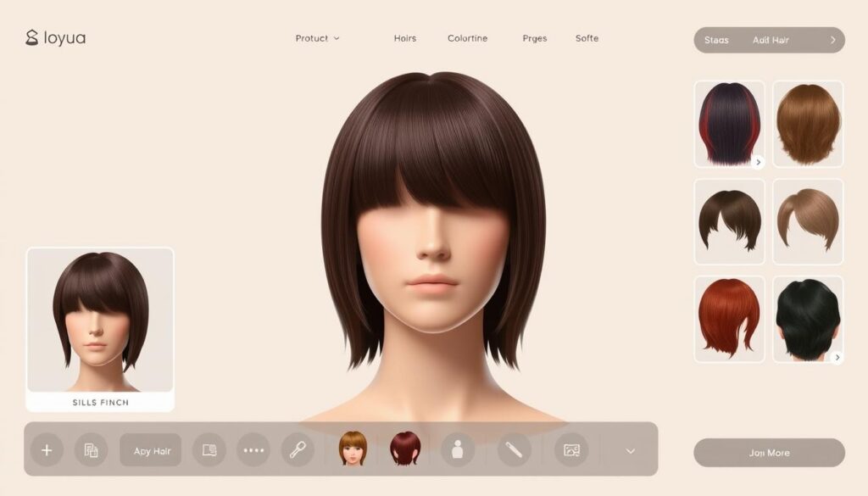This screenshot has width=868, height=496.
Task: Click the person silhouette icon in the toolbar
Action: pyautogui.click(x=458, y=450)
